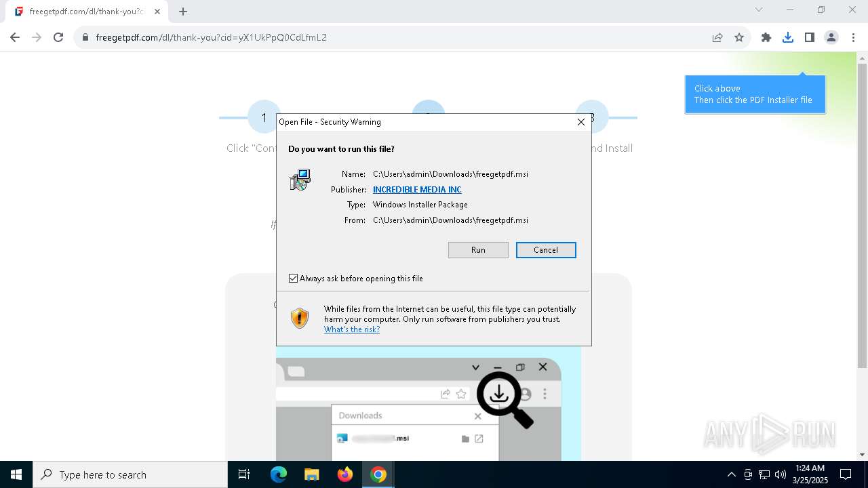The height and width of the screenshot is (488, 868).
Task: Open Task View on taskbar
Action: [x=244, y=474]
